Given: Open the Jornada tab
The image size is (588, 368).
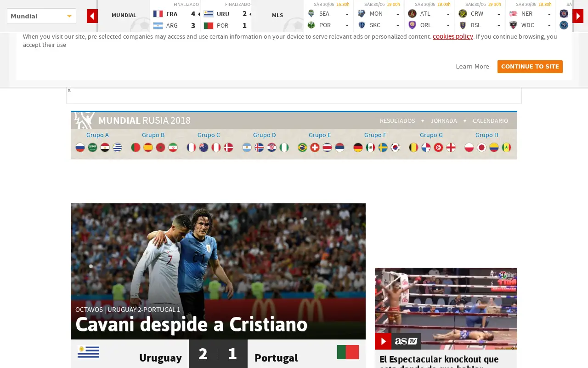Looking at the screenshot, I should click(444, 121).
